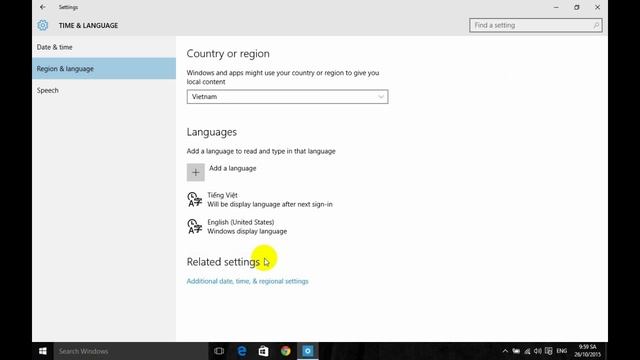The image size is (640, 360).
Task: Show hidden system tray icons
Action: [505, 351]
